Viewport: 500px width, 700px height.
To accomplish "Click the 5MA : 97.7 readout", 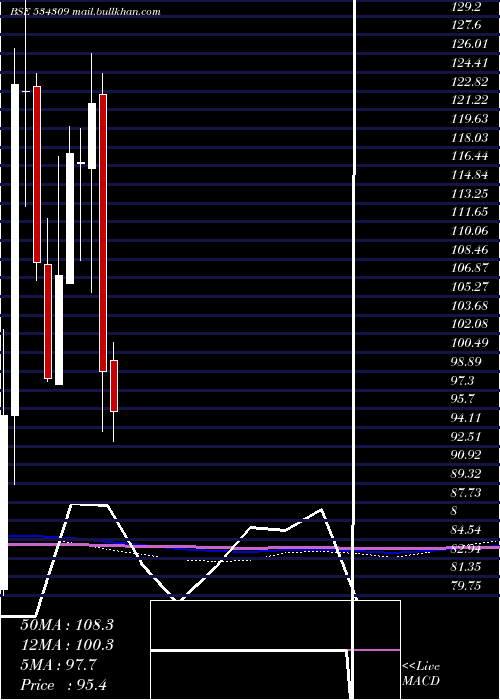I will tap(58, 665).
